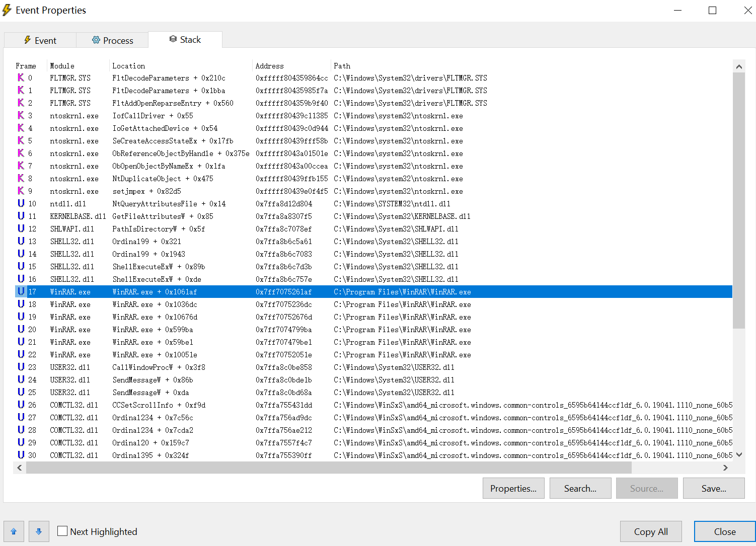This screenshot has width=756, height=546.
Task: Click the U icon for frame 23 USER32.dll
Action: coord(21,367)
